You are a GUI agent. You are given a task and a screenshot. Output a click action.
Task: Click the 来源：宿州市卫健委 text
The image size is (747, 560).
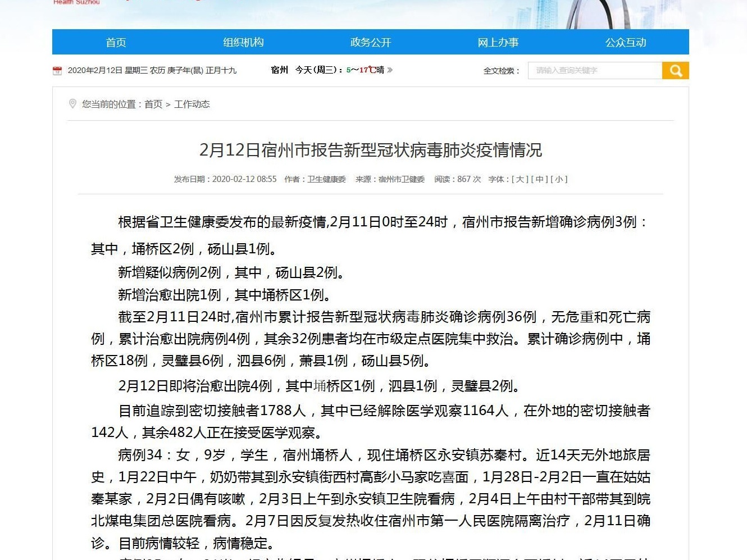pyautogui.click(x=390, y=179)
